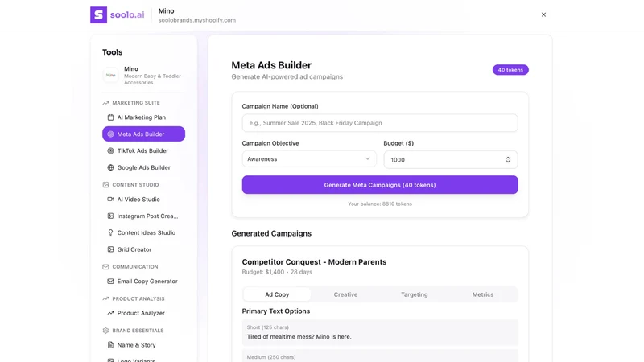Click the Product Analyzer trend icon
This screenshot has width=644, height=362.
pos(110,313)
